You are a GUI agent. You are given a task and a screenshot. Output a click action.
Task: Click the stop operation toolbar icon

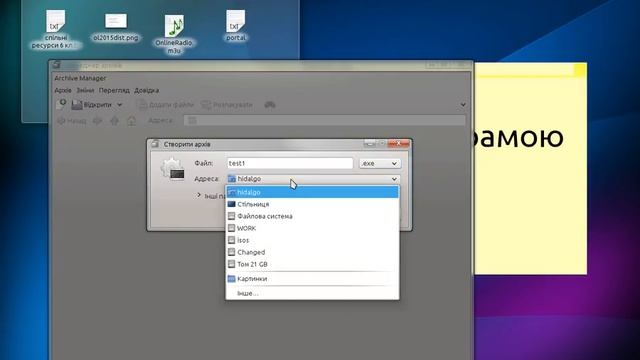270,105
